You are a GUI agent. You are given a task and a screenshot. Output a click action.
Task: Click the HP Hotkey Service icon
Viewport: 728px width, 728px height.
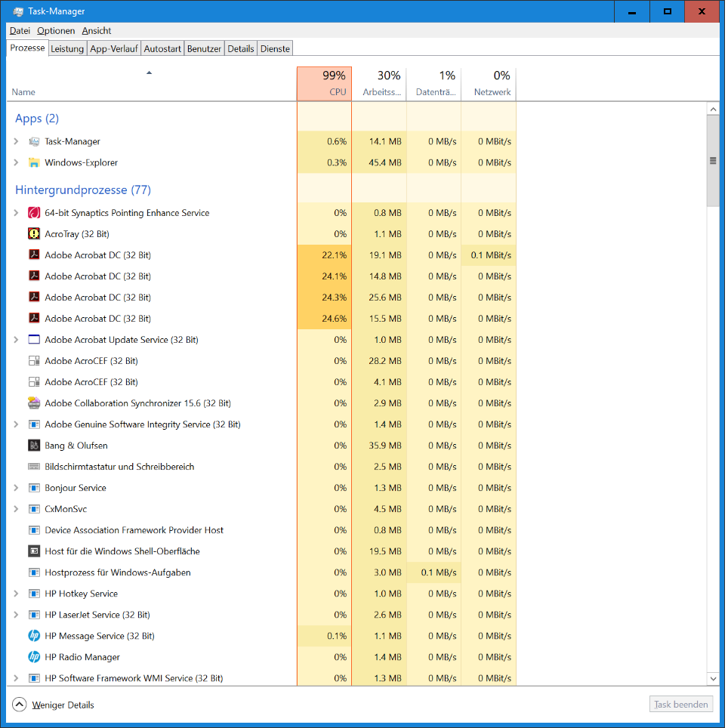tap(34, 594)
